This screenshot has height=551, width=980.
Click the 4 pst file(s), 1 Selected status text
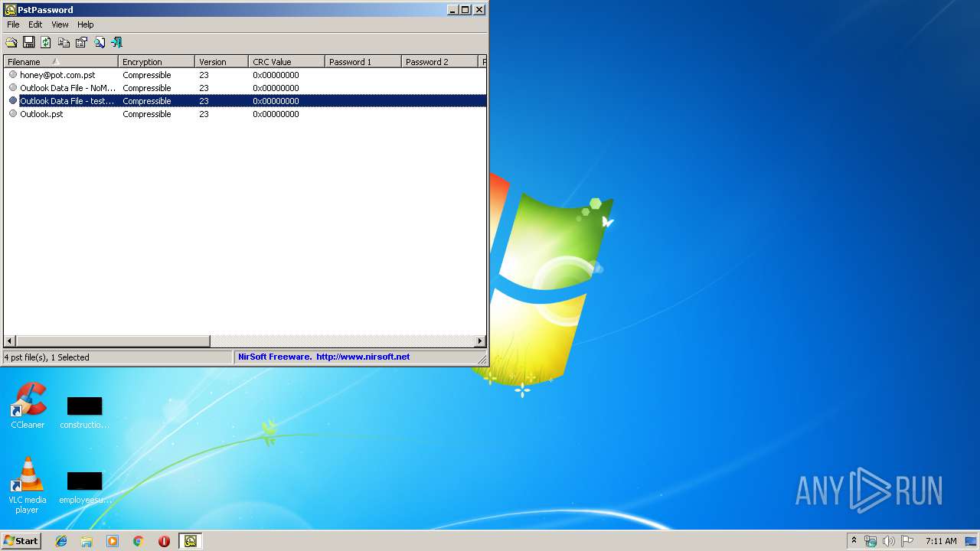point(47,357)
